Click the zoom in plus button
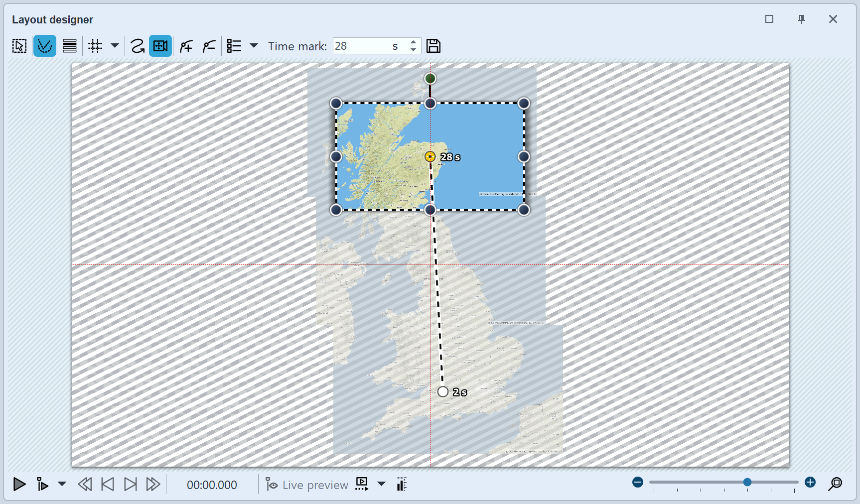 pyautogui.click(x=810, y=482)
